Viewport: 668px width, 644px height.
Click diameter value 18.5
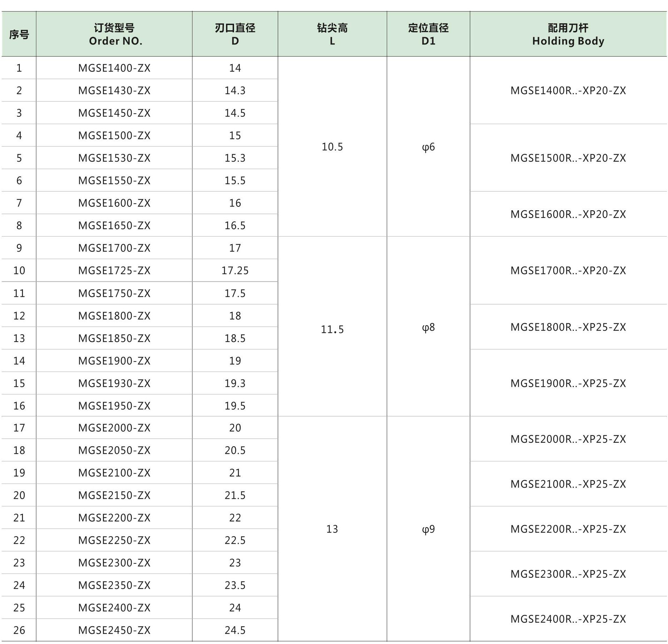235,338
